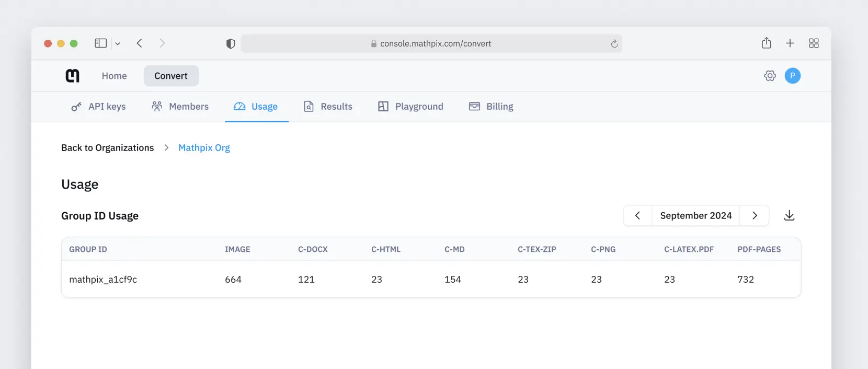Download usage data with download icon

pyautogui.click(x=790, y=215)
